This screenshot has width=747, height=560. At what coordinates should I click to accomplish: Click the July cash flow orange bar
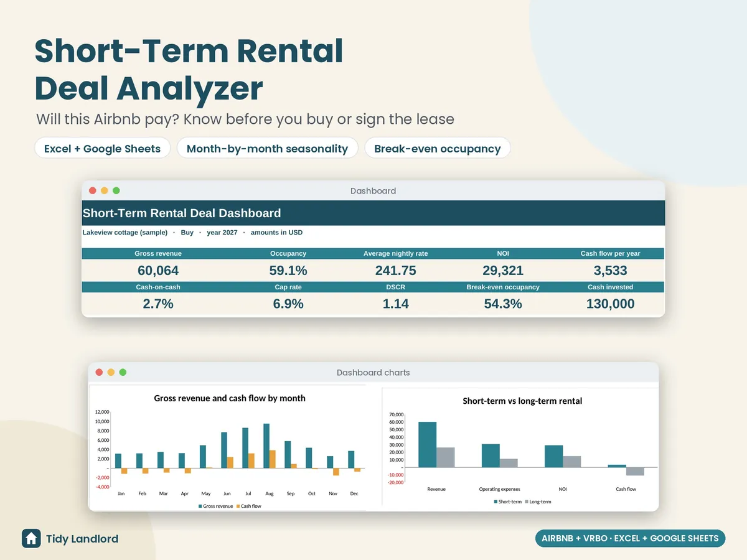(251, 460)
